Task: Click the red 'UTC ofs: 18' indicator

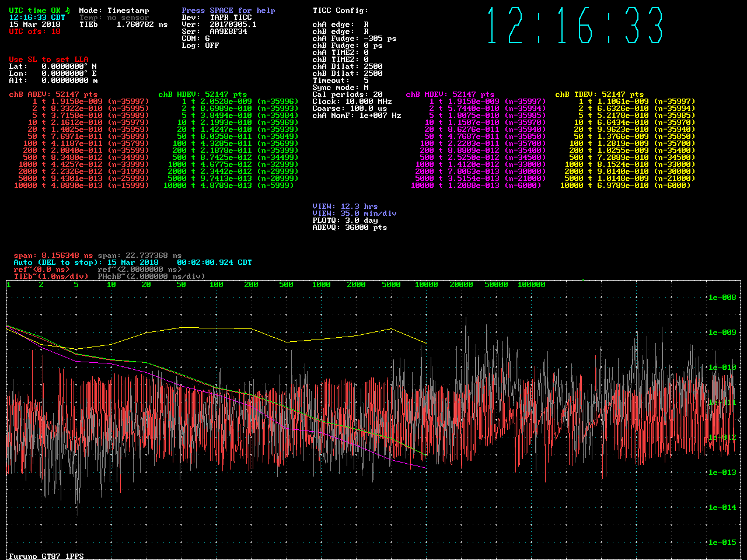Action: tap(34, 32)
